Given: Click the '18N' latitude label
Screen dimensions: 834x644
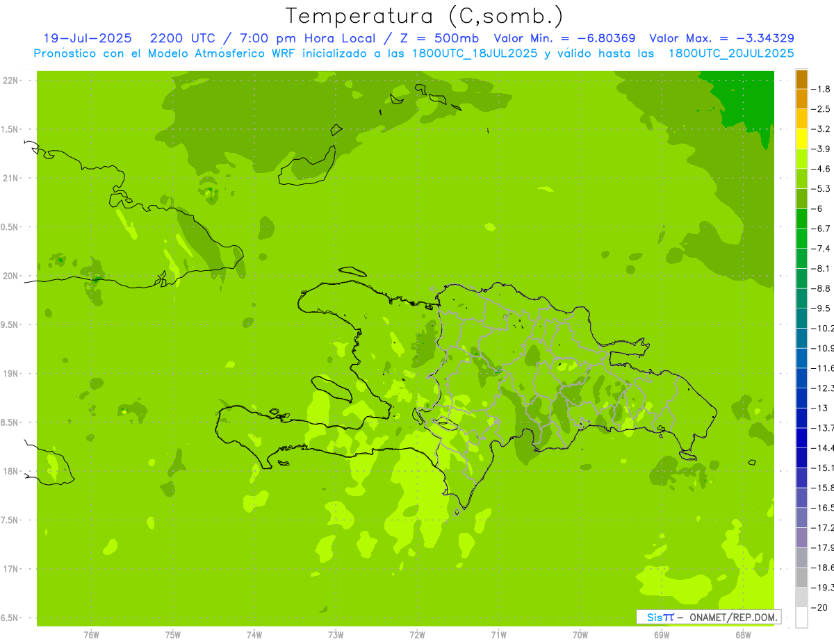Looking at the screenshot, I should [12, 471].
